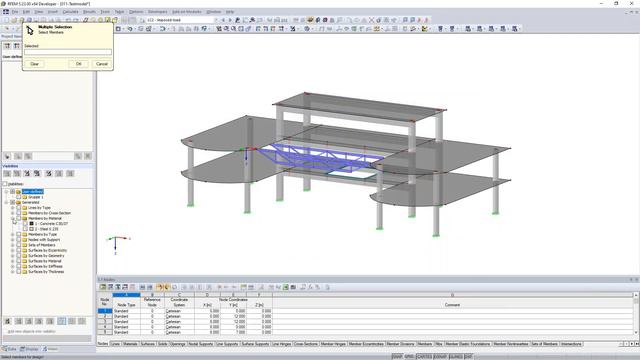The width and height of the screenshot is (640, 360).
Task: Expand Sets of Members tree node
Action: click(13, 245)
